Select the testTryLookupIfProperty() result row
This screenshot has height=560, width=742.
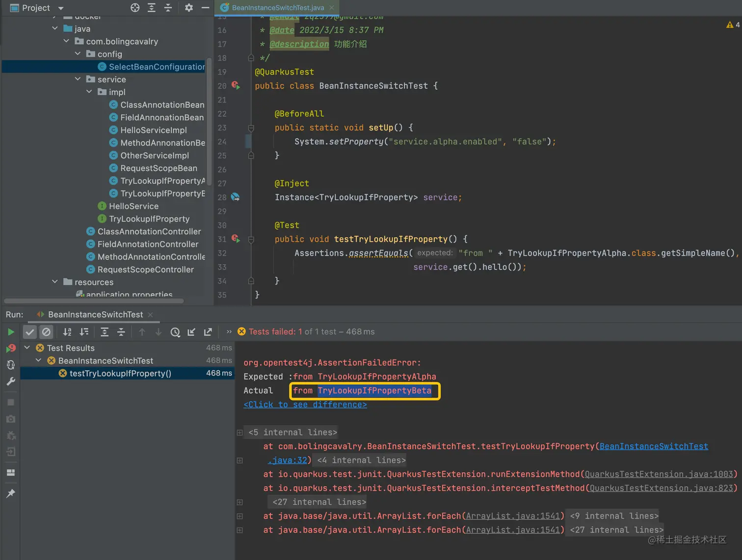pos(128,373)
